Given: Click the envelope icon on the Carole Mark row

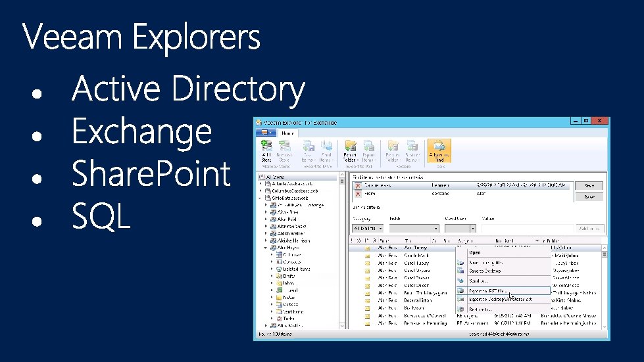Looking at the screenshot, I should [x=368, y=256].
